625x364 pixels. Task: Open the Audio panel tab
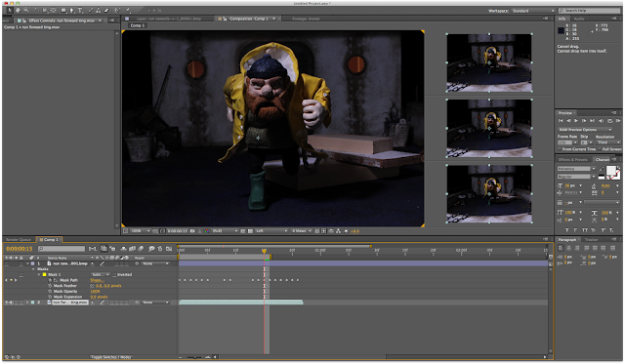coord(579,19)
